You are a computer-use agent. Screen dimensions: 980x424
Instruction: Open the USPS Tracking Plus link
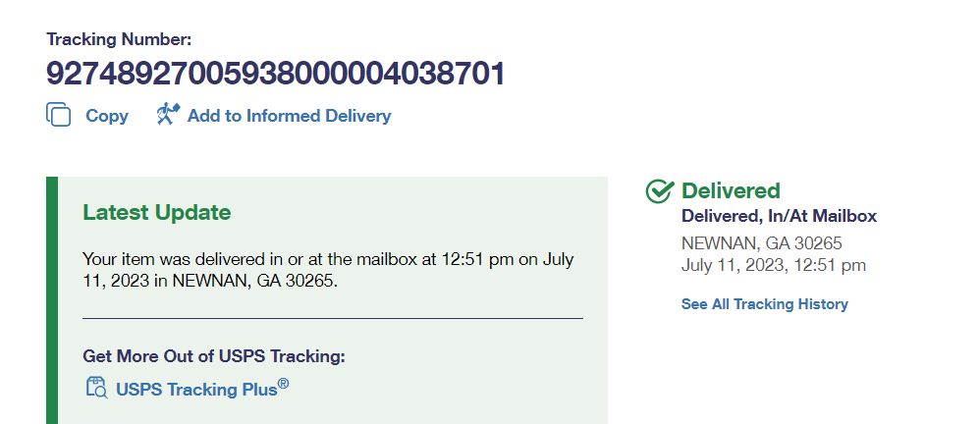tap(190, 389)
